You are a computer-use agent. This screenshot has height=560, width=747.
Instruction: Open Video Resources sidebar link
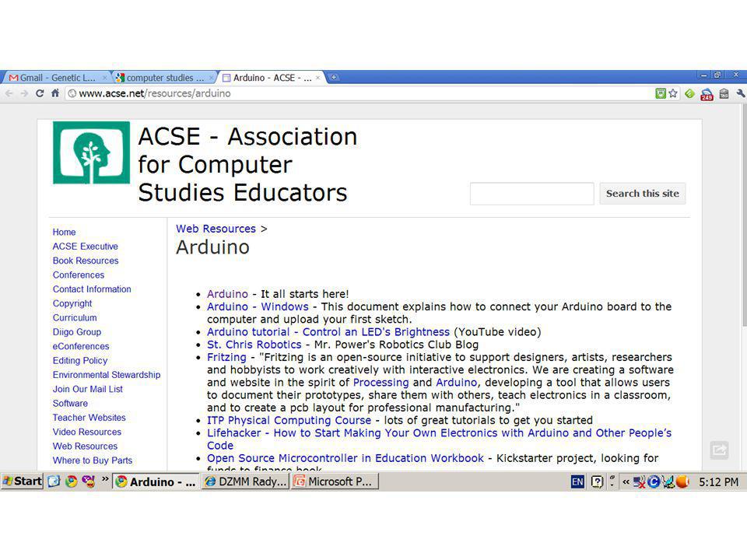86,432
